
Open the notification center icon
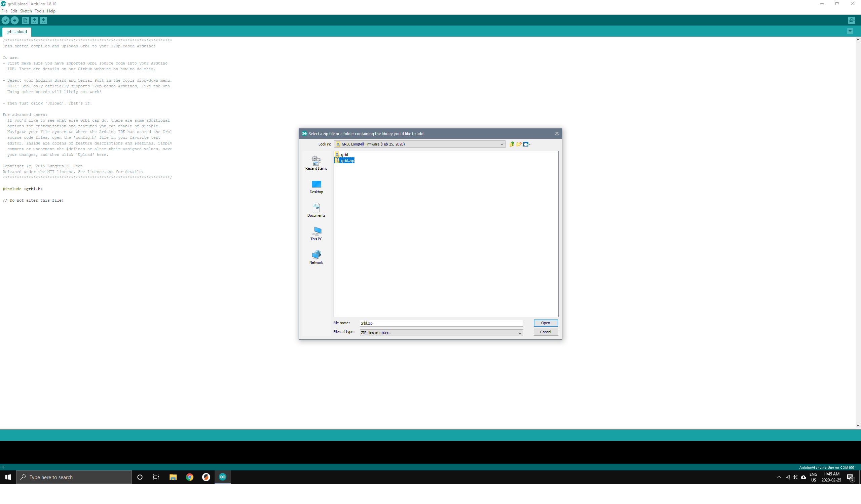tap(851, 478)
